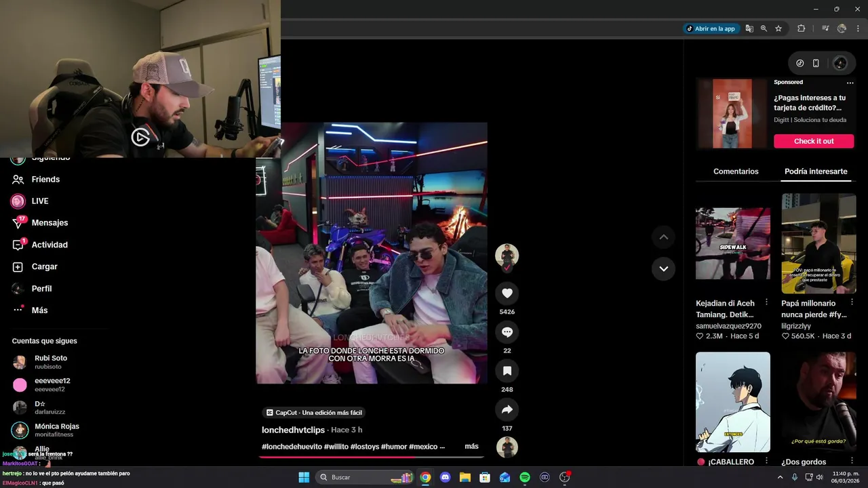Click the get-app phone icon in the top pill
The image size is (868, 488).
pyautogui.click(x=816, y=63)
